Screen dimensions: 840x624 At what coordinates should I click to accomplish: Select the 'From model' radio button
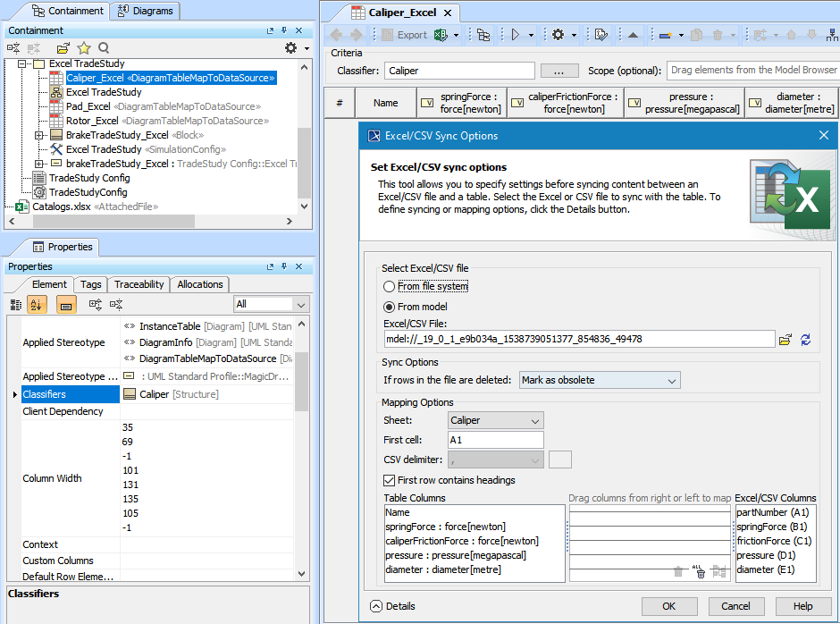pos(389,307)
